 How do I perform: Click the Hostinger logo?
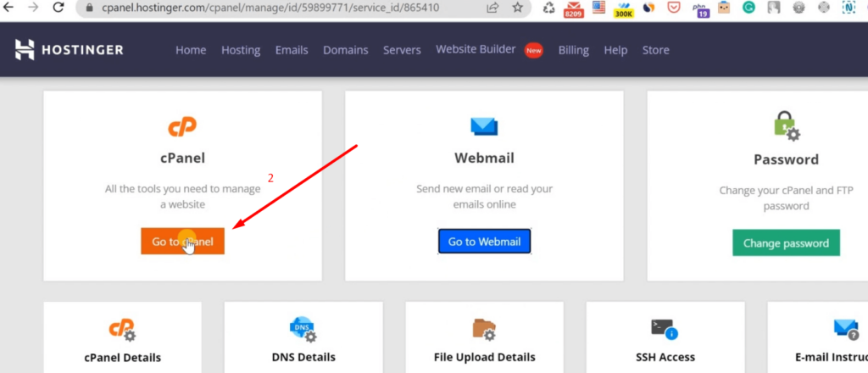[x=70, y=50]
